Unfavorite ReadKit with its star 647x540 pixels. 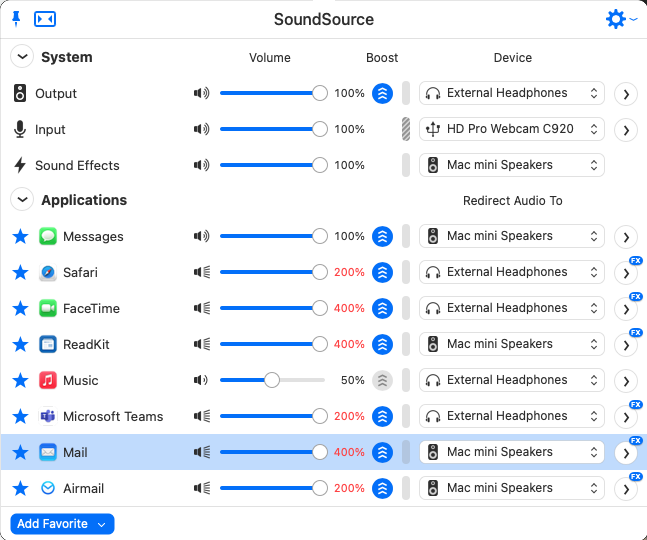click(20, 344)
